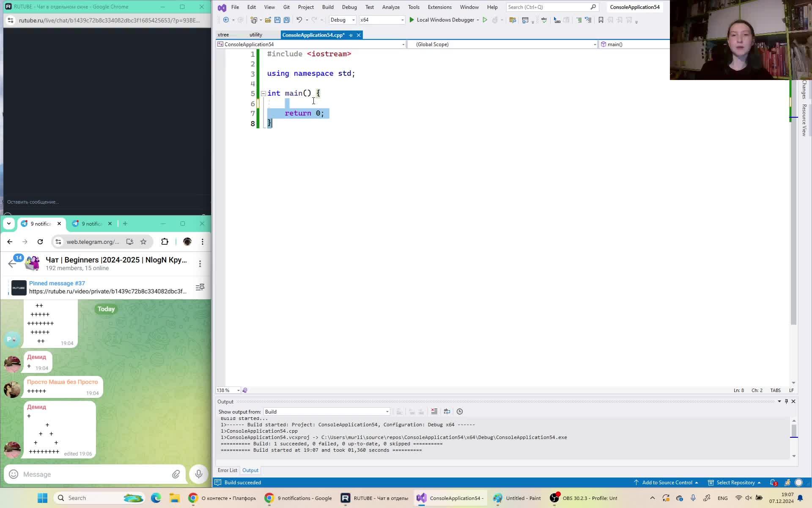
Task: Toggle output timestamps clock icon
Action: click(460, 411)
